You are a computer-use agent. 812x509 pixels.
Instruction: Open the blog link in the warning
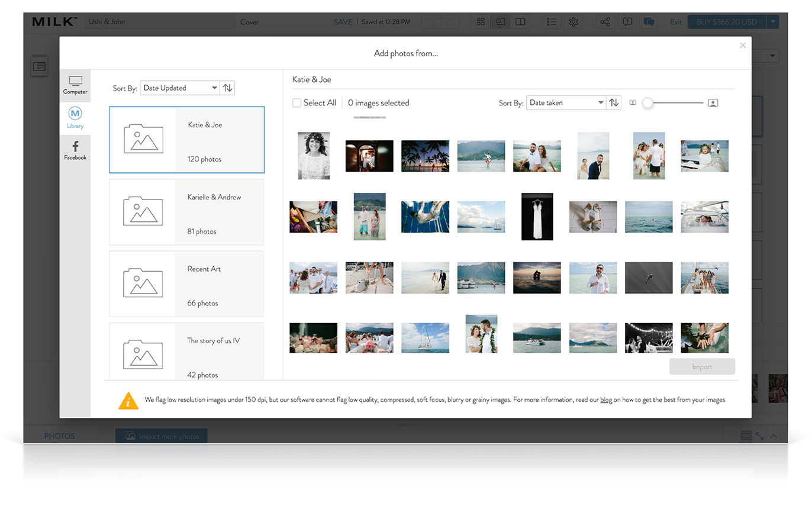tap(606, 400)
